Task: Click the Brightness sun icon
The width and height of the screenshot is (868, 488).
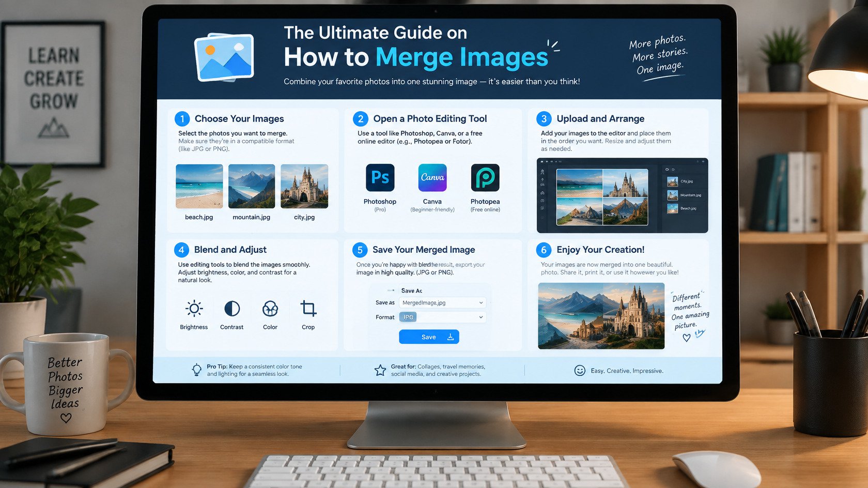Action: coord(194,309)
